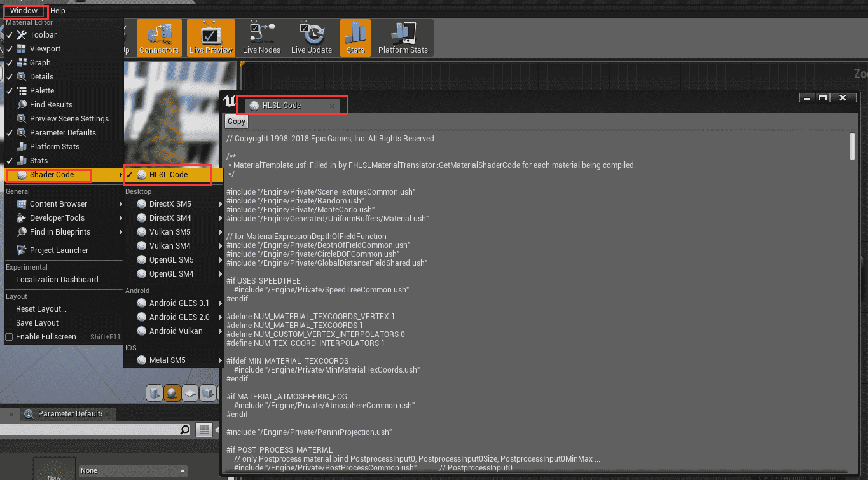Toggle the Connectors toolbar button

coord(159,38)
